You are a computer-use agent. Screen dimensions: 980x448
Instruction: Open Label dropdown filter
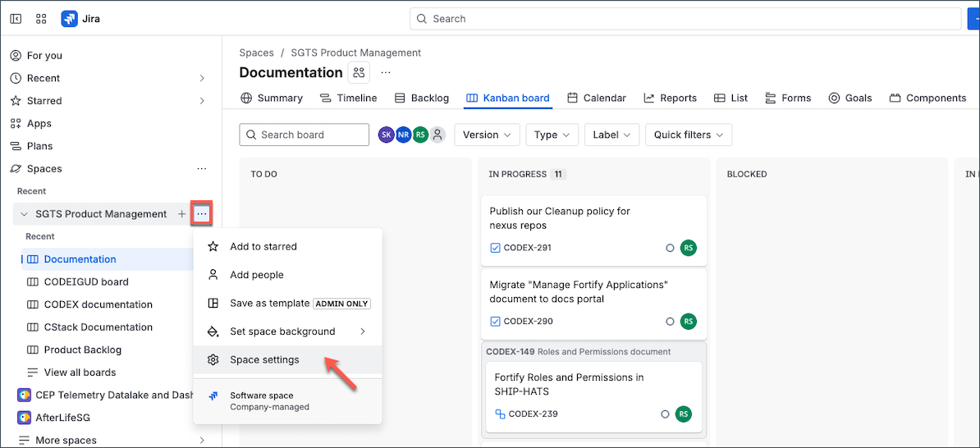(611, 135)
